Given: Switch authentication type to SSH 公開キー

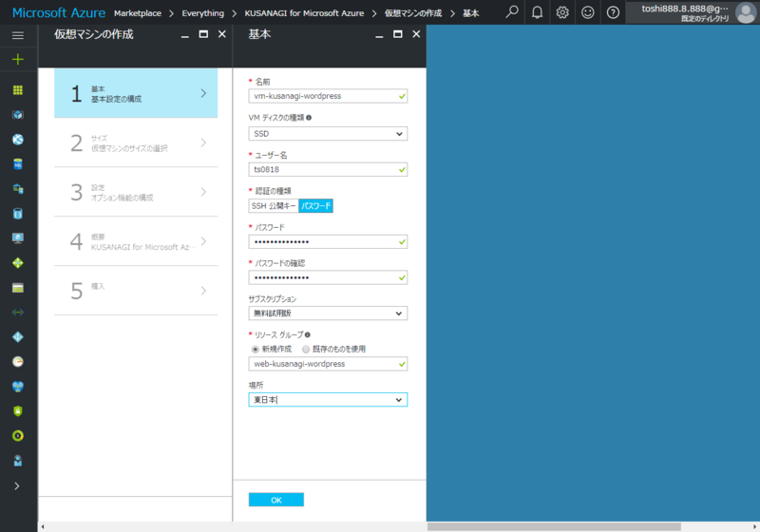Looking at the screenshot, I should pyautogui.click(x=274, y=206).
